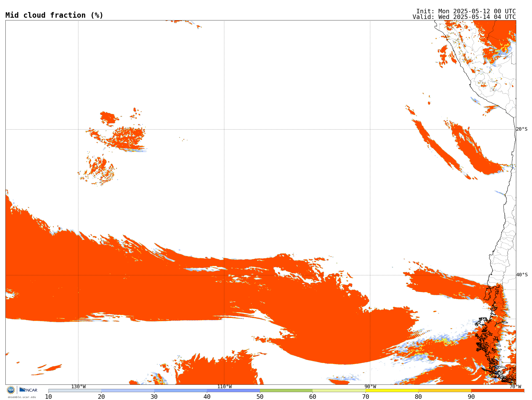Open the ensemble.ucar.edu link text
Screen dimensions: 532x400
(22, 397)
